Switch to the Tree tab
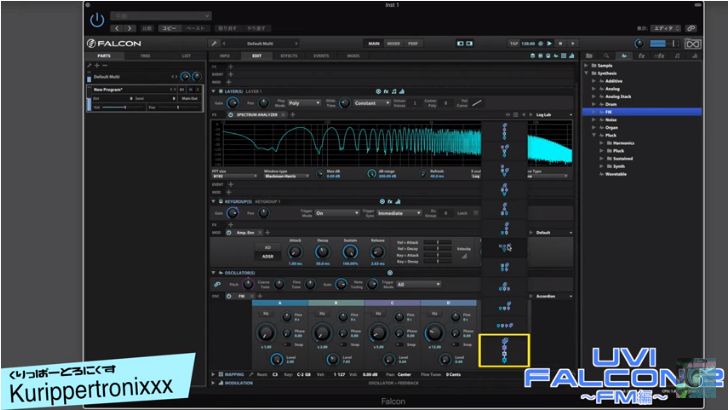 pyautogui.click(x=145, y=56)
